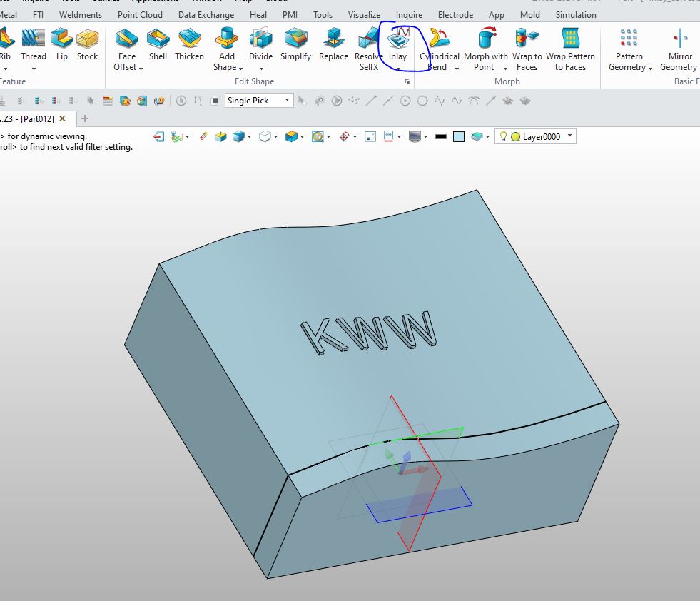Select the Cylindrical Bend tool
This screenshot has height=601, width=700.
(440, 49)
